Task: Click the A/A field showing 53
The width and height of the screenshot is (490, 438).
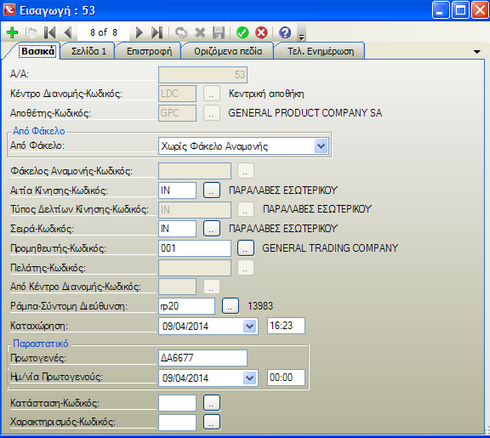Action: point(203,75)
